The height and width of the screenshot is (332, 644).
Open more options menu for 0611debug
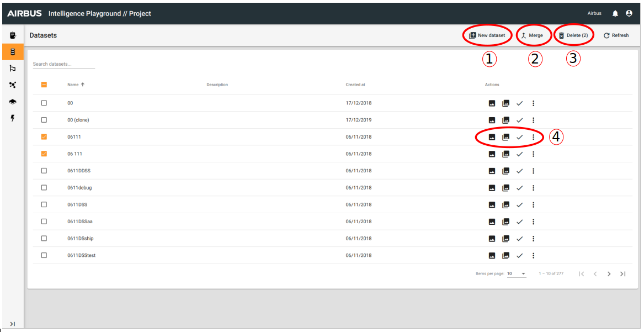[533, 188]
